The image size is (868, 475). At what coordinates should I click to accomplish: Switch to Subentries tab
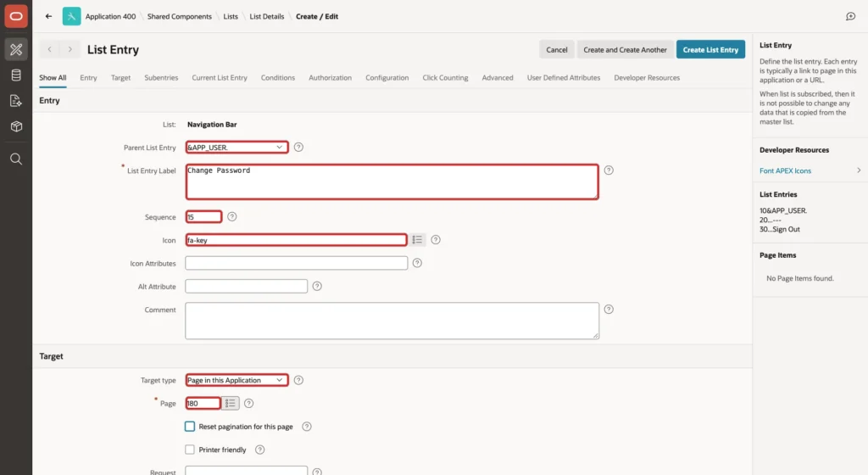point(161,77)
